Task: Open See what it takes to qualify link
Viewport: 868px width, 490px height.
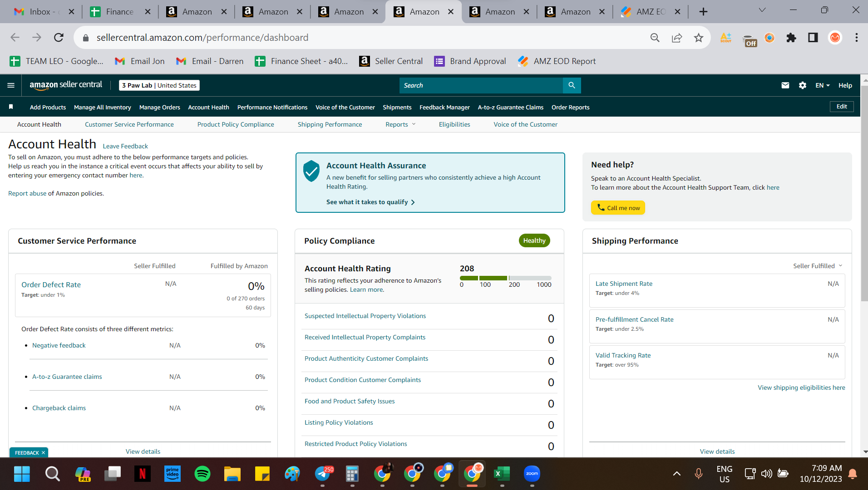Action: [x=370, y=202]
